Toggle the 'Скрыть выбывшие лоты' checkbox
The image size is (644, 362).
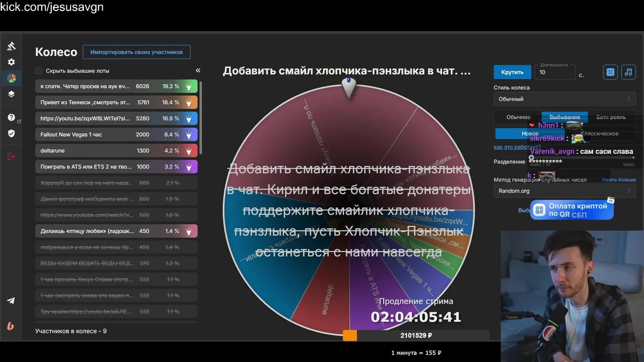pos(39,71)
